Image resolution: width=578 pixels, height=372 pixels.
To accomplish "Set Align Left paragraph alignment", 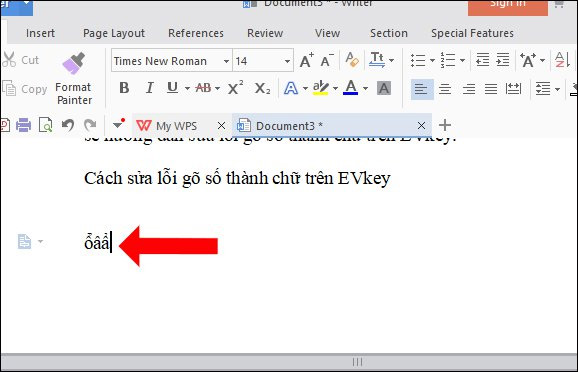I will click(421, 89).
